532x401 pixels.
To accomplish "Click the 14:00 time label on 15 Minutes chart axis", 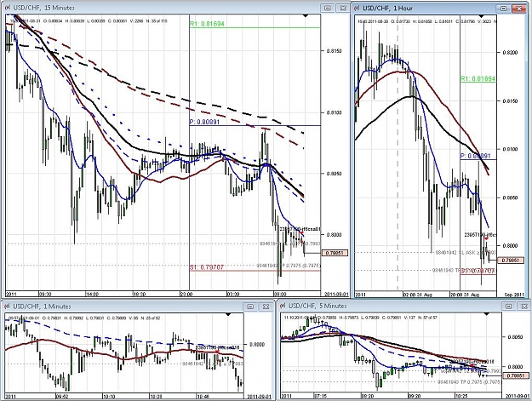I will click(x=92, y=294).
